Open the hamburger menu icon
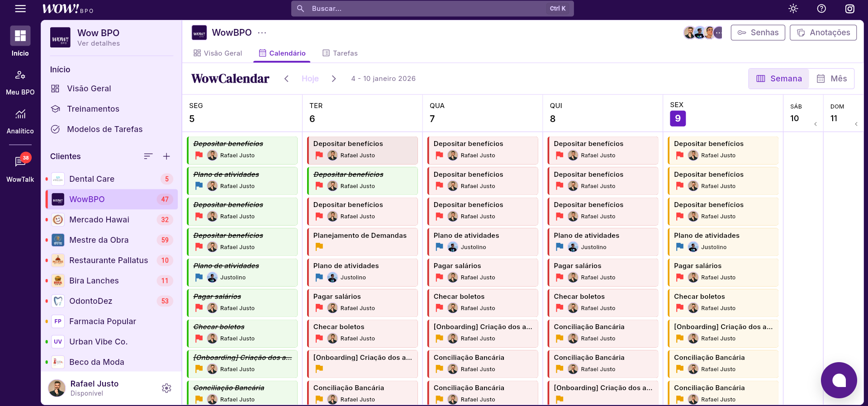Viewport: 868px width, 406px height. tap(20, 9)
